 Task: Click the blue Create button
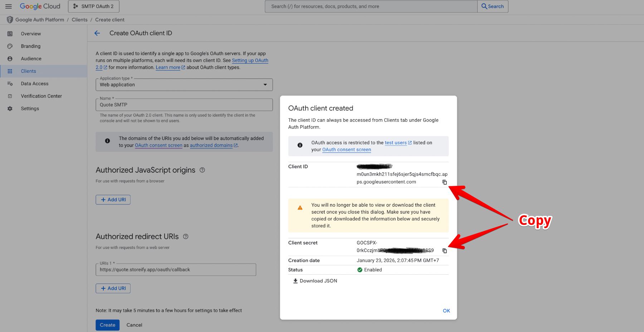pos(107,325)
